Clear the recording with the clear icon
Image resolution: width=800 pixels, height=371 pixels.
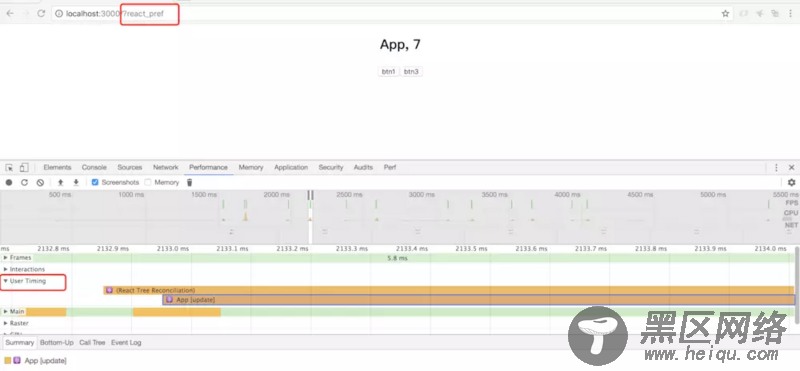(x=40, y=182)
